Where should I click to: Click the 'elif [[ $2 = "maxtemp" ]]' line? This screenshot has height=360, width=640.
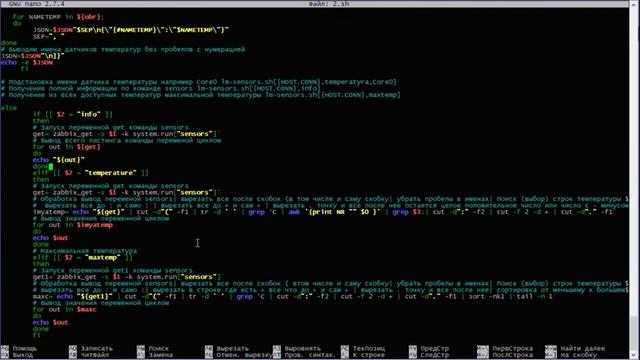tap(82, 257)
